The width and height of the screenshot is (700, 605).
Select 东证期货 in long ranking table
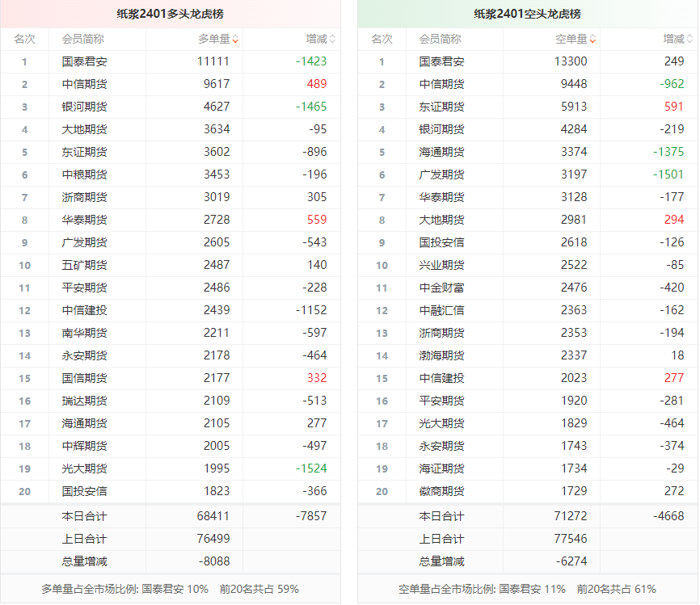click(84, 152)
